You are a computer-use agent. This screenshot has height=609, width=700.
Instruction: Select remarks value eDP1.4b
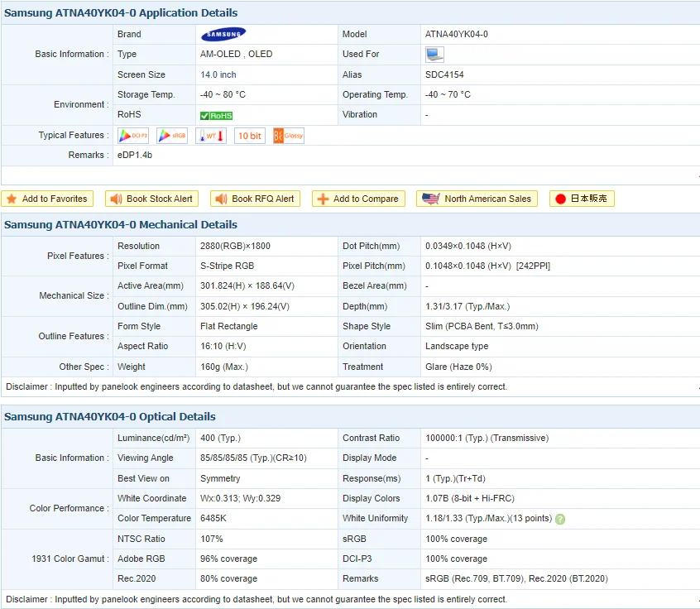click(135, 155)
